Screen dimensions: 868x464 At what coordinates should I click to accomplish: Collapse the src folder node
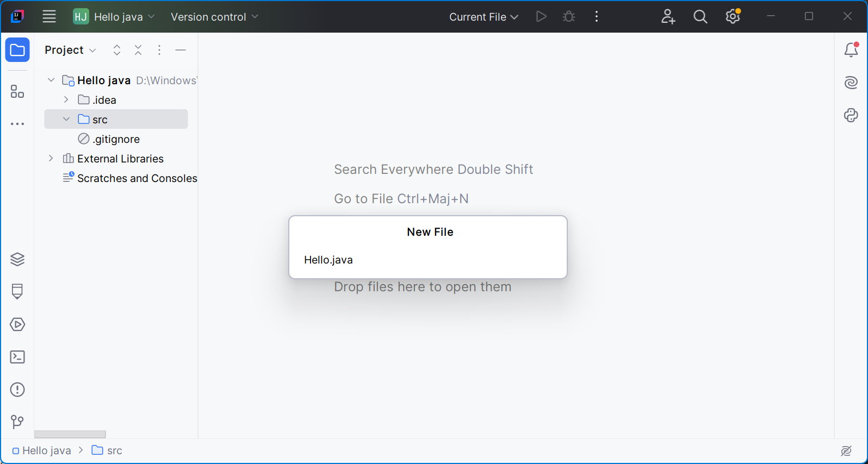[66, 119]
